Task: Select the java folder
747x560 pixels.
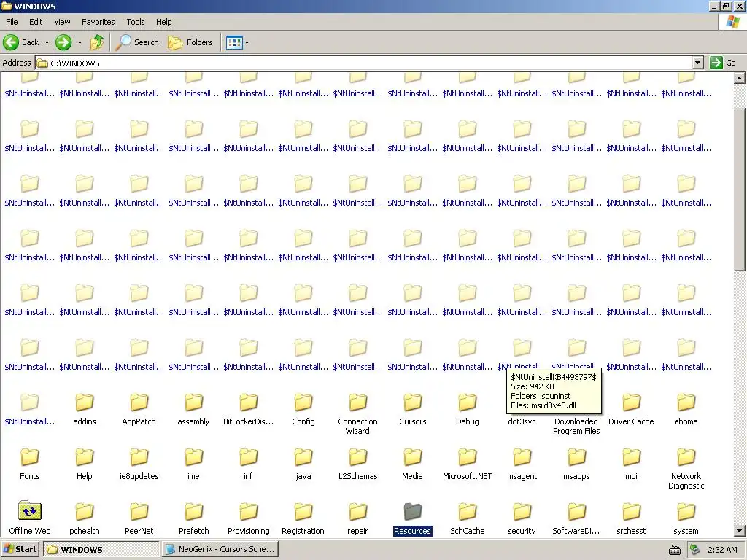Action: click(x=303, y=464)
